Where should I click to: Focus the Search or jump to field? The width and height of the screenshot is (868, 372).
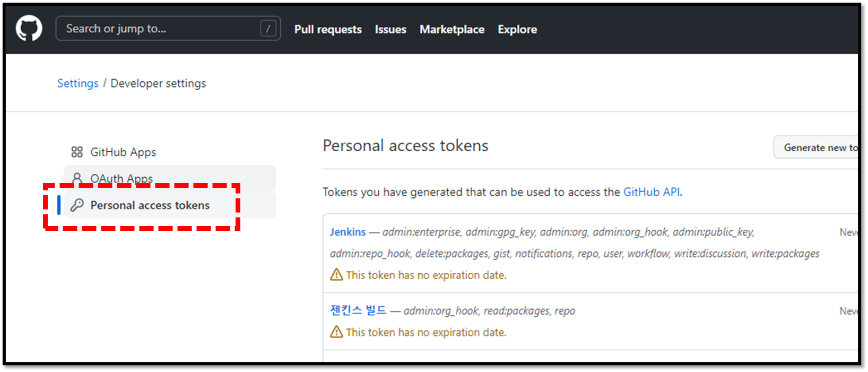pyautogui.click(x=159, y=29)
